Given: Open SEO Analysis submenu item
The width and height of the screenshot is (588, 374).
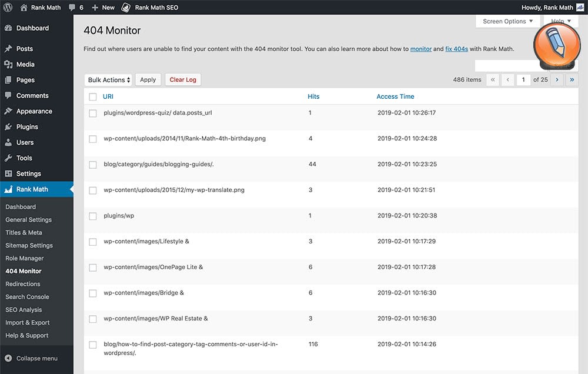Looking at the screenshot, I should [24, 309].
